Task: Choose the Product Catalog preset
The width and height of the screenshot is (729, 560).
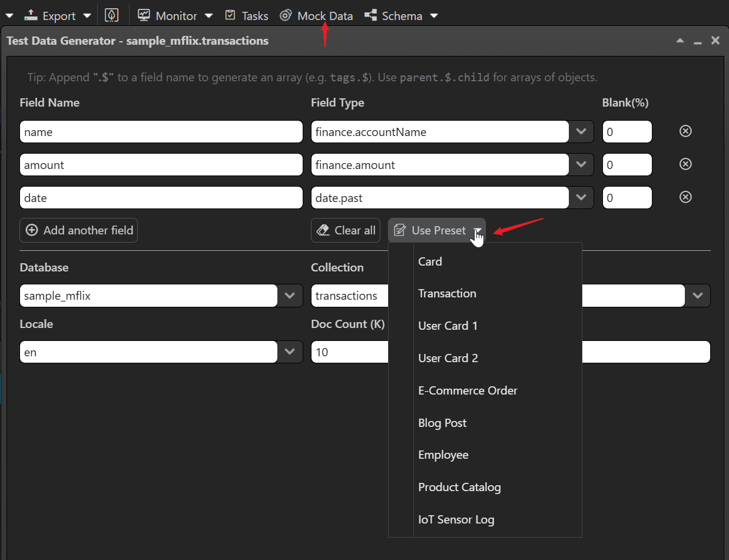Action: [x=485, y=487]
